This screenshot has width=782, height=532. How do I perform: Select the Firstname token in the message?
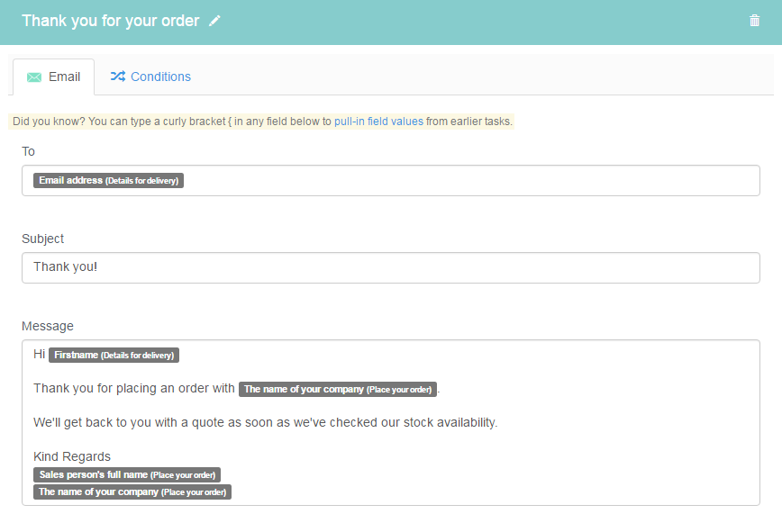click(x=114, y=356)
